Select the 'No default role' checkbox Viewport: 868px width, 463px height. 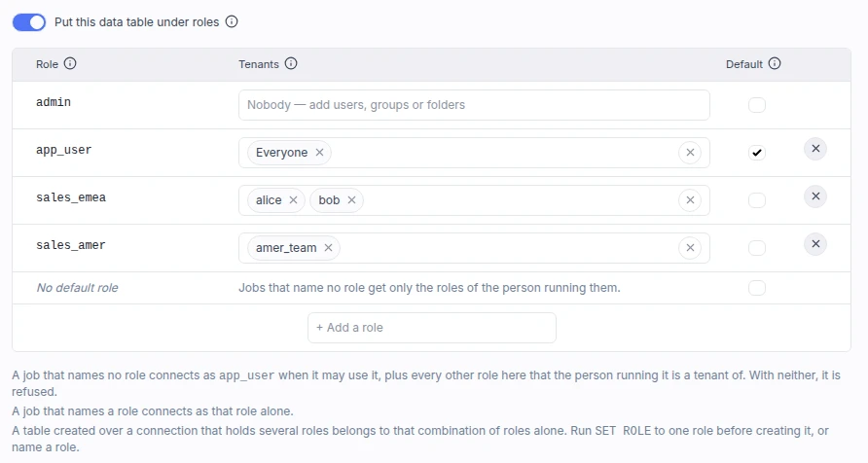tap(757, 288)
